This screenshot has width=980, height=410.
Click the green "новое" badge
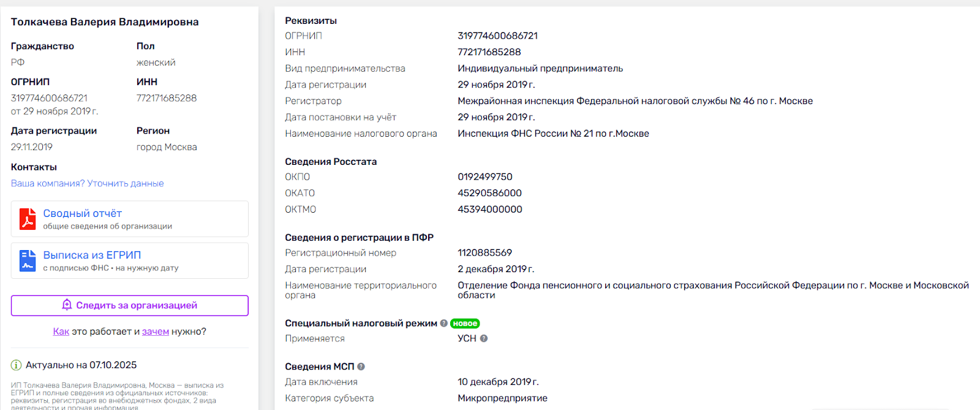(465, 324)
